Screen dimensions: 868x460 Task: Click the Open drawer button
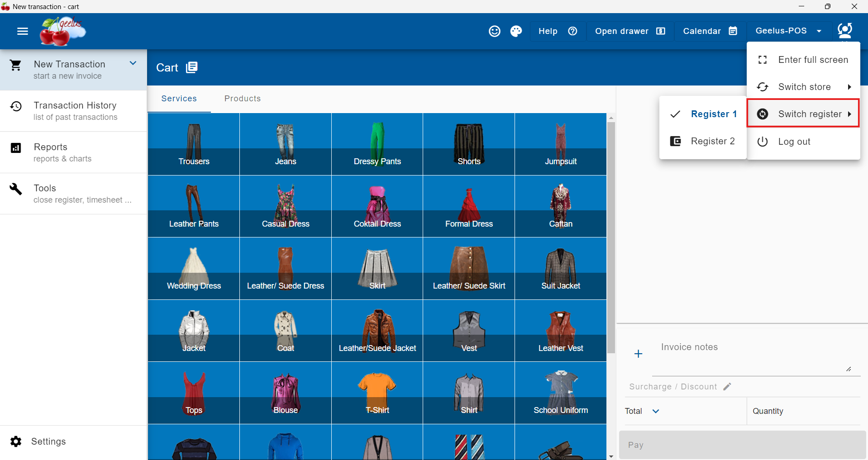point(630,31)
